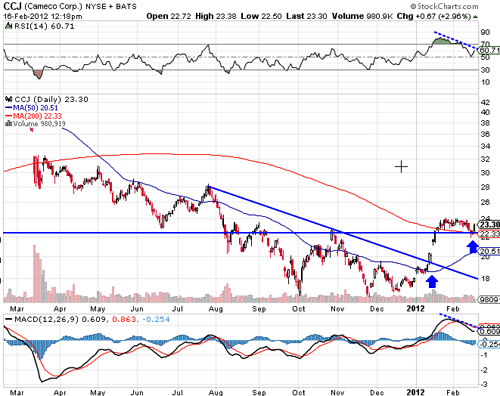
Task: Click the red 0.863 signal value in the MACD legend
Action: pos(124,319)
